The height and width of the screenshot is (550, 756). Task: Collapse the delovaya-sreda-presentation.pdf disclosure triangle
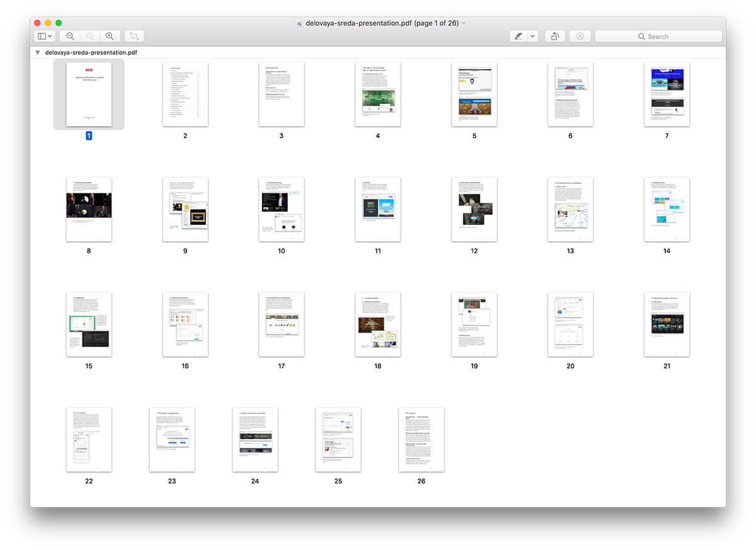(38, 53)
